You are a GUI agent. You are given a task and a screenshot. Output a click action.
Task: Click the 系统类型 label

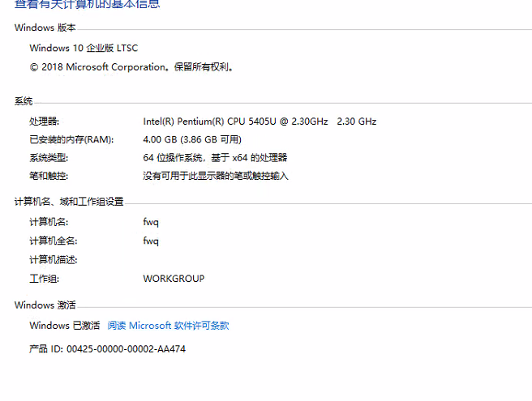(49, 158)
